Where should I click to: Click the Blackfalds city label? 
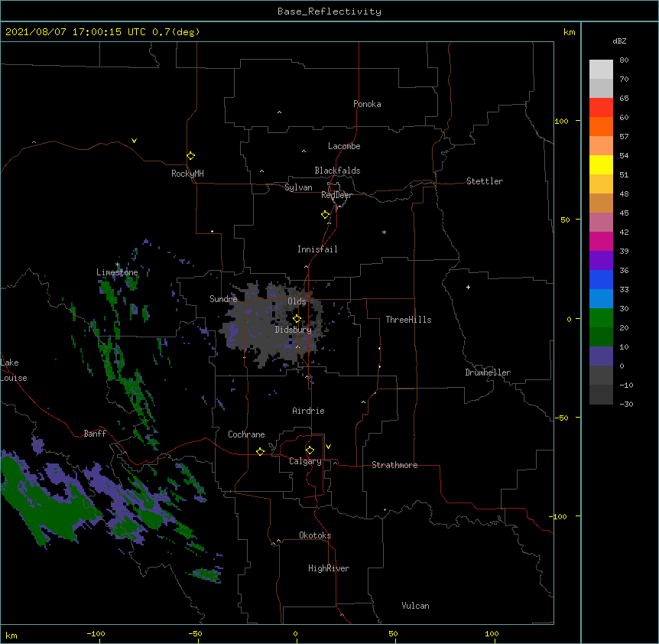click(337, 171)
